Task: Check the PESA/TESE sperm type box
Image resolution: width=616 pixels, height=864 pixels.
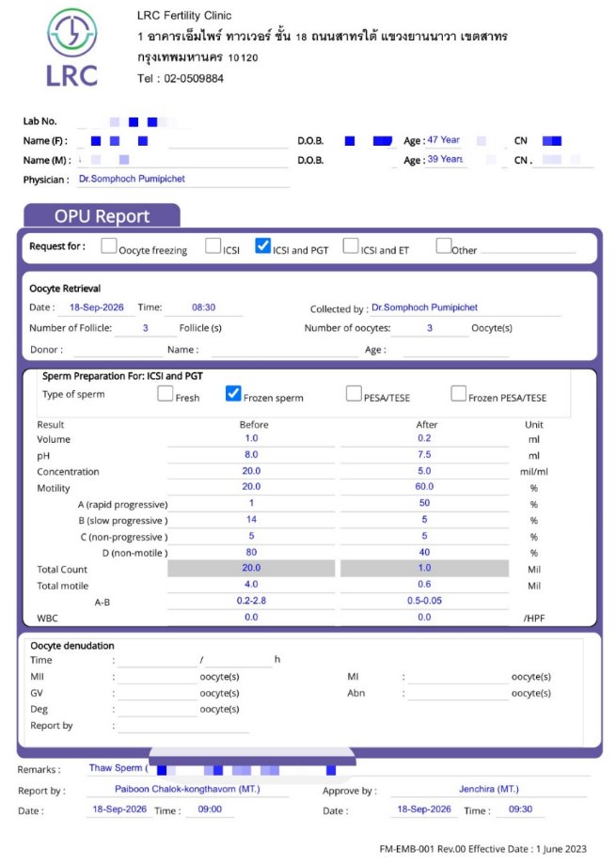Action: (354, 393)
